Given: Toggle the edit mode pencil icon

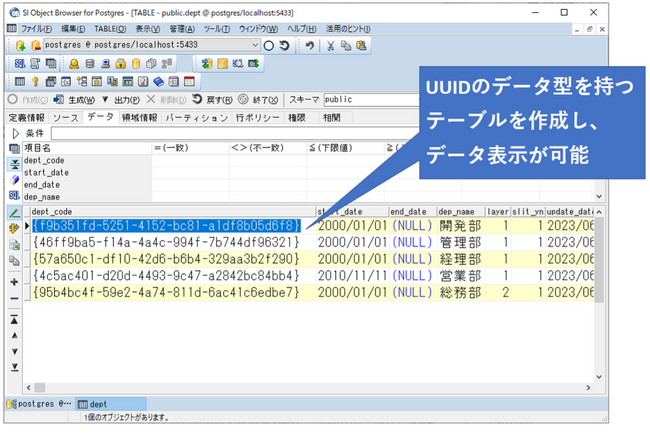Looking at the screenshot, I should (15, 213).
